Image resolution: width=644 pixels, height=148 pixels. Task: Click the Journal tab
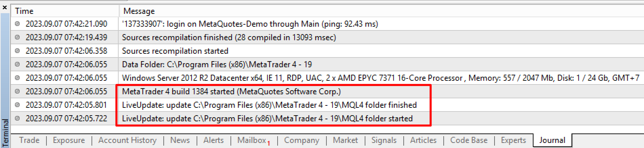click(x=552, y=140)
